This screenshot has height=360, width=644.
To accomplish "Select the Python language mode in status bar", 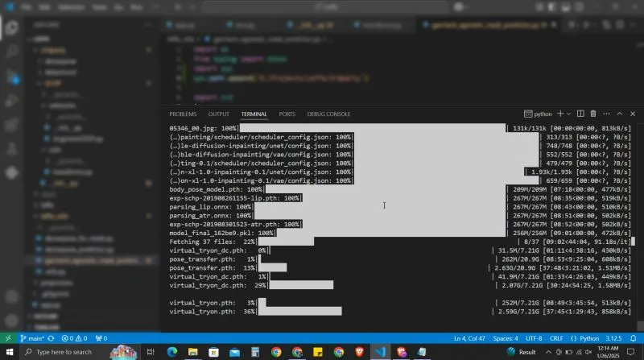I will point(589,338).
